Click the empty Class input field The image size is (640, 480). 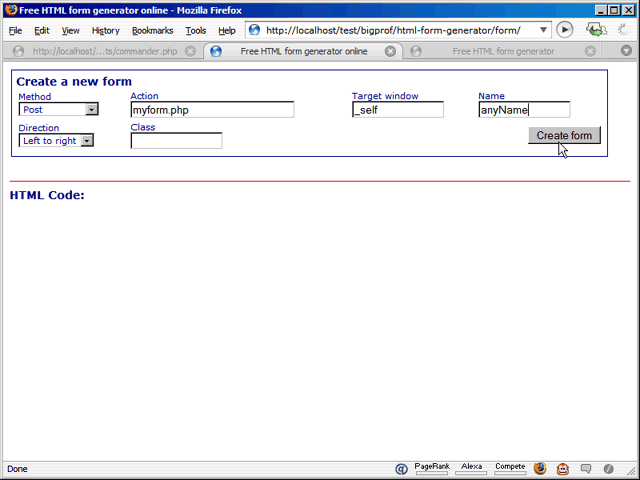pos(176,141)
